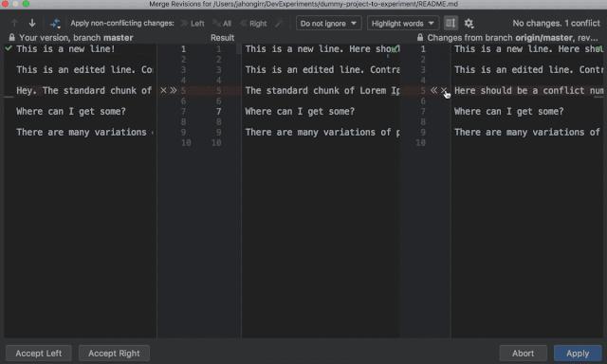
Task: Click the Accept Left button
Action: [38, 354]
